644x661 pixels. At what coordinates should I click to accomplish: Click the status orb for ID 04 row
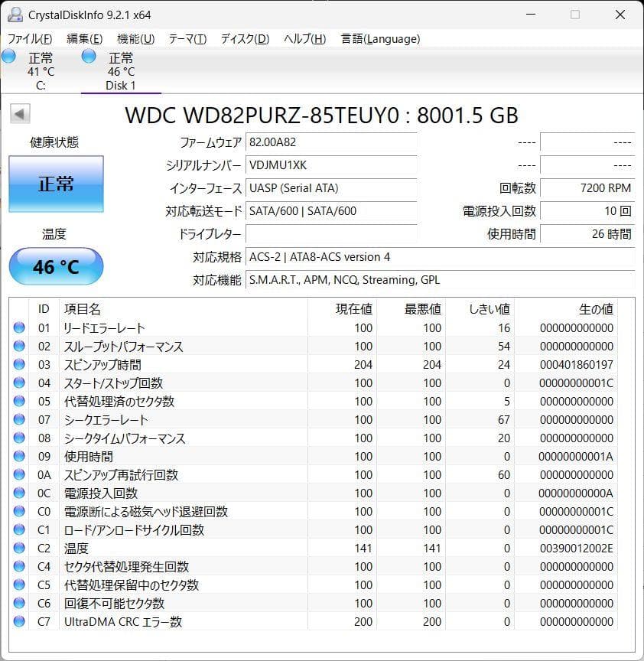point(19,383)
